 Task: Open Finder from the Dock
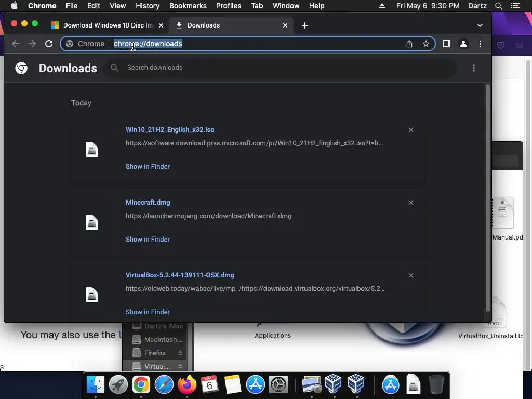[x=96, y=384]
